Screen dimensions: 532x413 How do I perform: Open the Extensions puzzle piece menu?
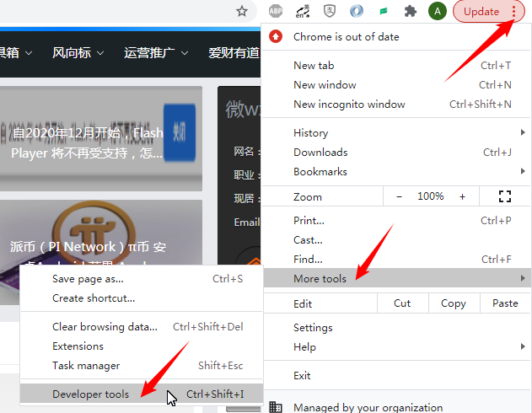411,11
